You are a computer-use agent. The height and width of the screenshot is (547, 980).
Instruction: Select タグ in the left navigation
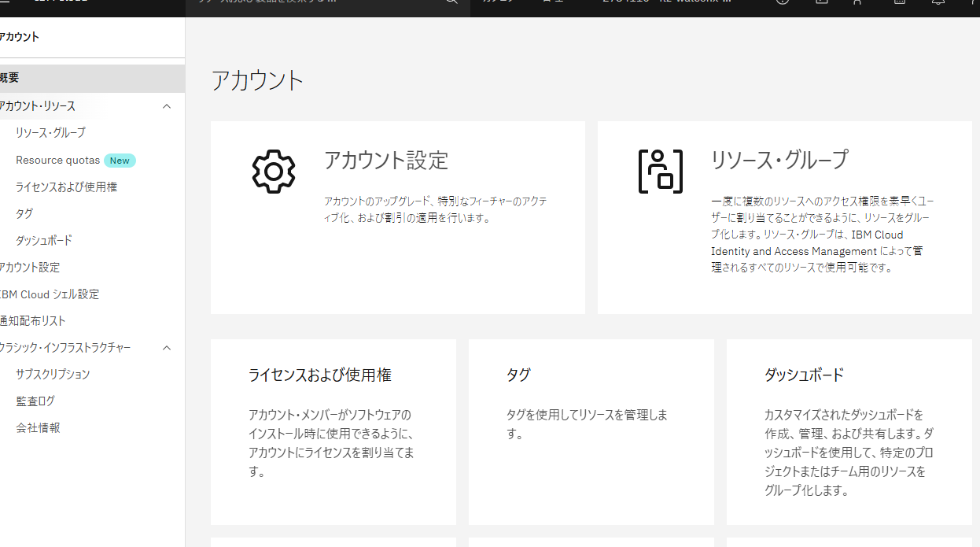(24, 214)
